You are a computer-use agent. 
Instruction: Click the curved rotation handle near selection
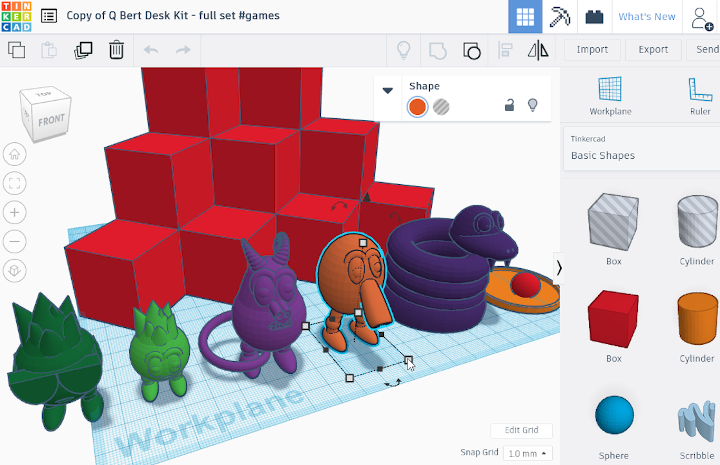(393, 382)
